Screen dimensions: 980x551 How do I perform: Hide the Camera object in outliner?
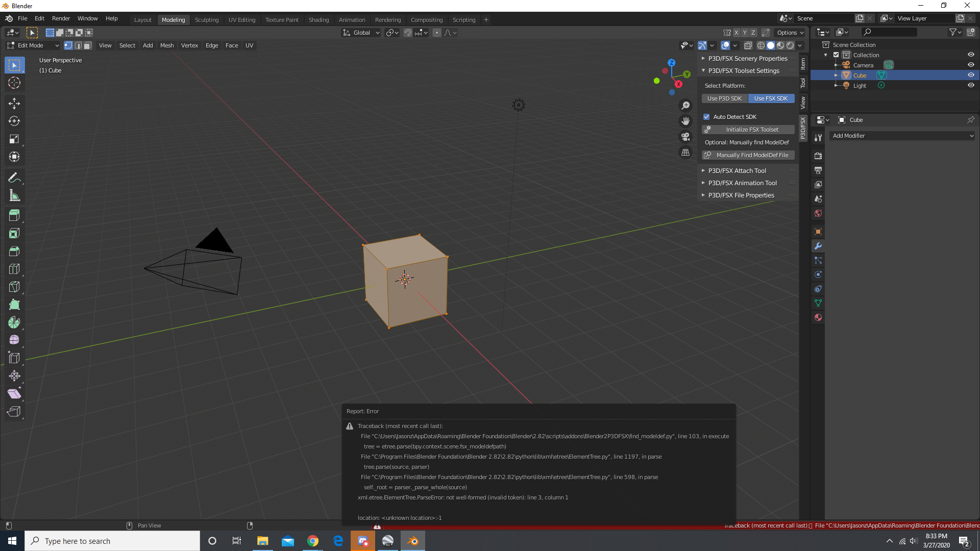971,65
